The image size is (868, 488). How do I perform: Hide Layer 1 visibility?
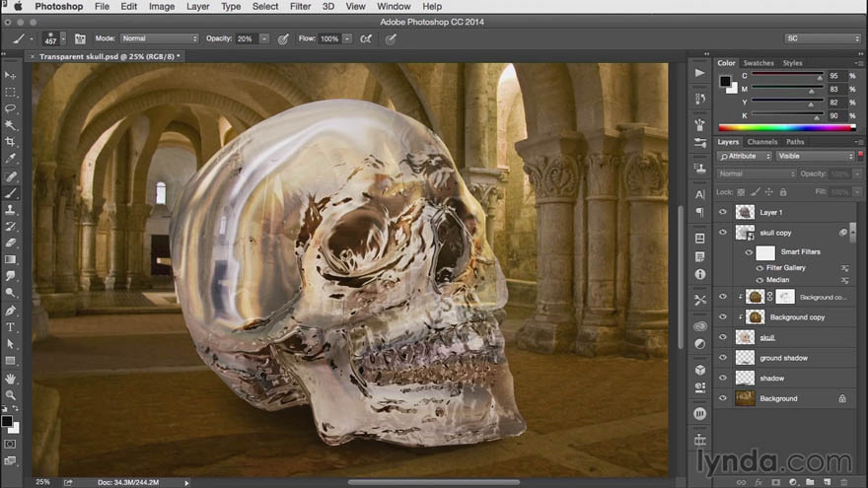click(x=722, y=212)
